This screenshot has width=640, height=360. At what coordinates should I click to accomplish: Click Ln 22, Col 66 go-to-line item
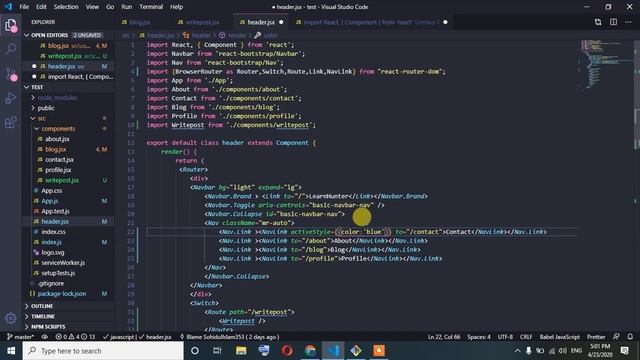444,337
